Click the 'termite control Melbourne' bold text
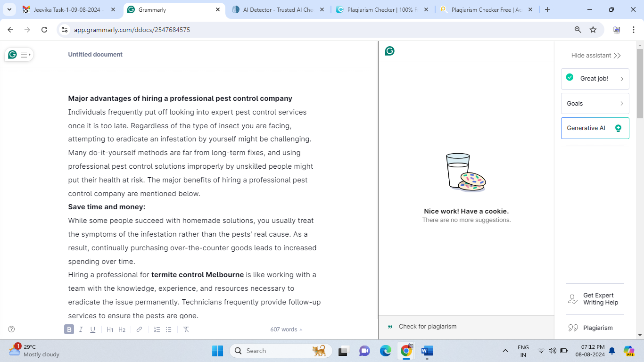The image size is (644, 362). tap(198, 275)
